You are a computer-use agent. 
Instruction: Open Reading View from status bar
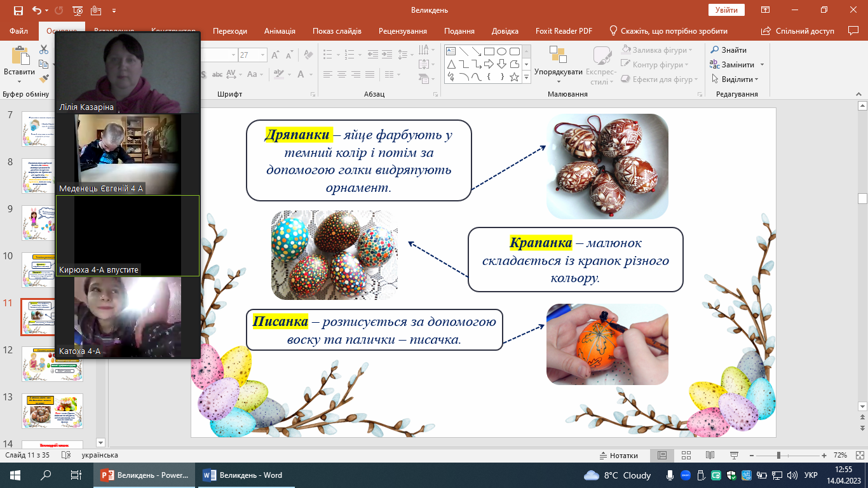[x=710, y=456]
